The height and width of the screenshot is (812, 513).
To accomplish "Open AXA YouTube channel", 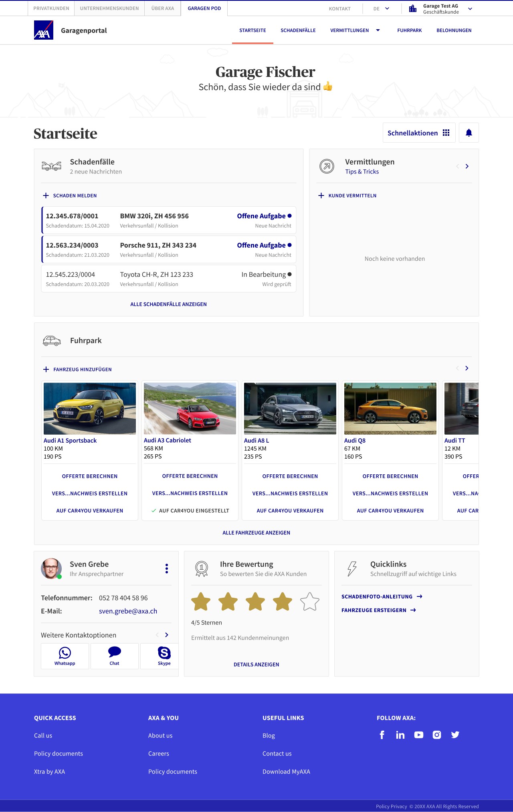I will coord(419,735).
